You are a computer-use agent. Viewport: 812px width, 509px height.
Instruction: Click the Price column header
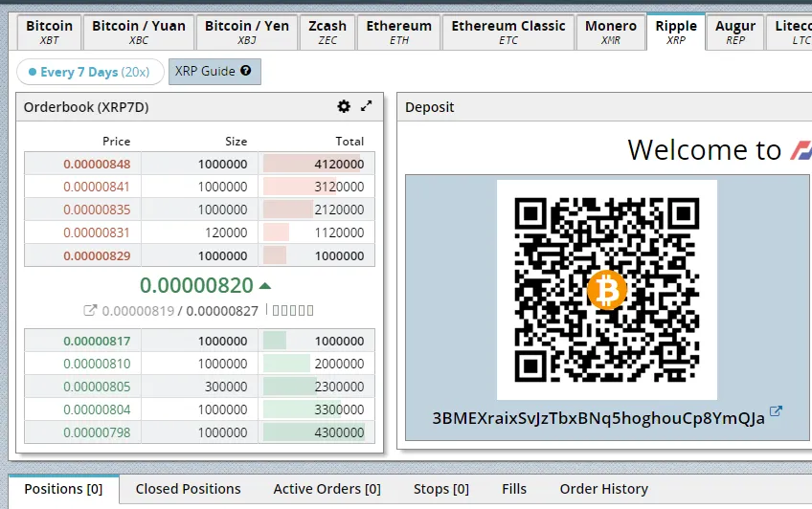(x=116, y=142)
